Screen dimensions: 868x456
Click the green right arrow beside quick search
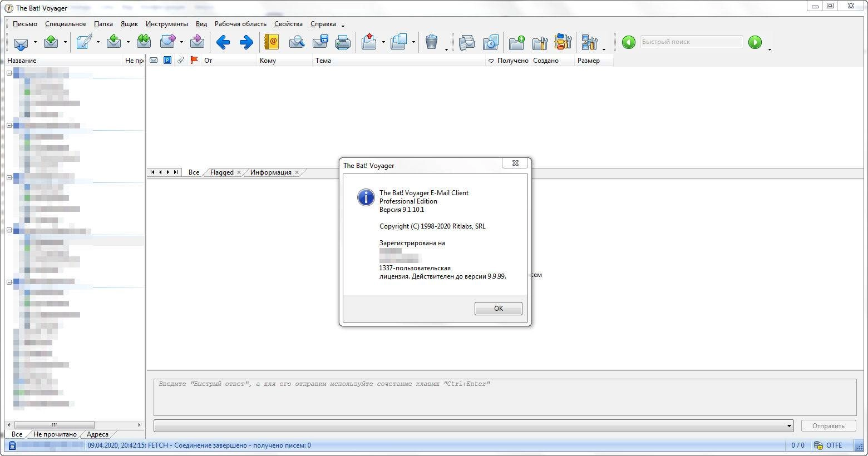pos(755,42)
